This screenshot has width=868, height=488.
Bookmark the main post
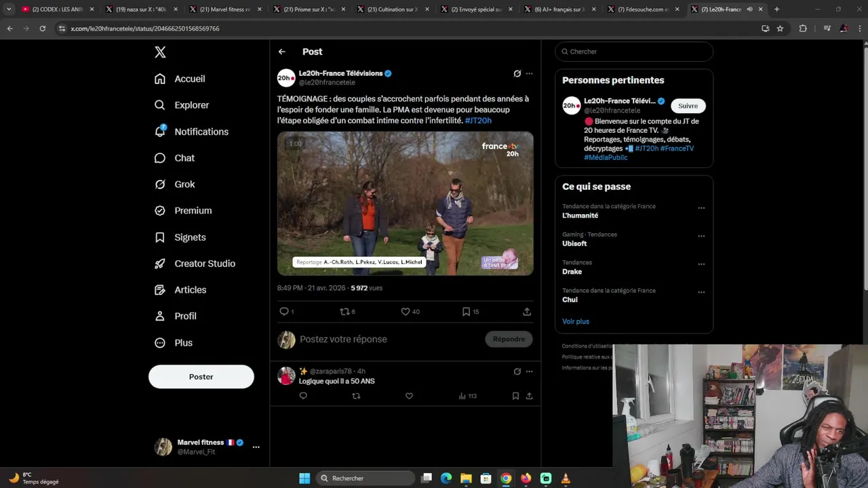471,312
